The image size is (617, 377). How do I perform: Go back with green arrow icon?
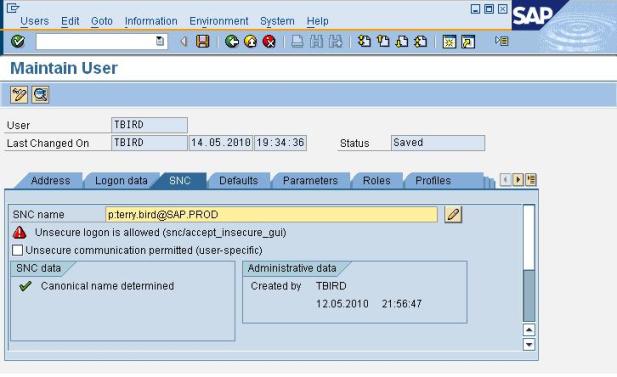tap(232, 41)
